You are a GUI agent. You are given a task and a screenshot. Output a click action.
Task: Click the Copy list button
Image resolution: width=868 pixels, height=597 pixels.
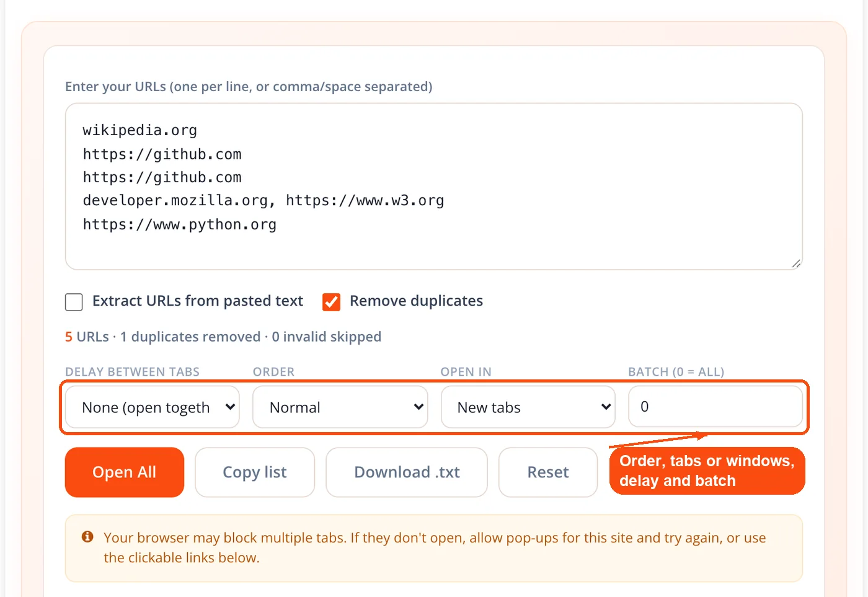255,472
